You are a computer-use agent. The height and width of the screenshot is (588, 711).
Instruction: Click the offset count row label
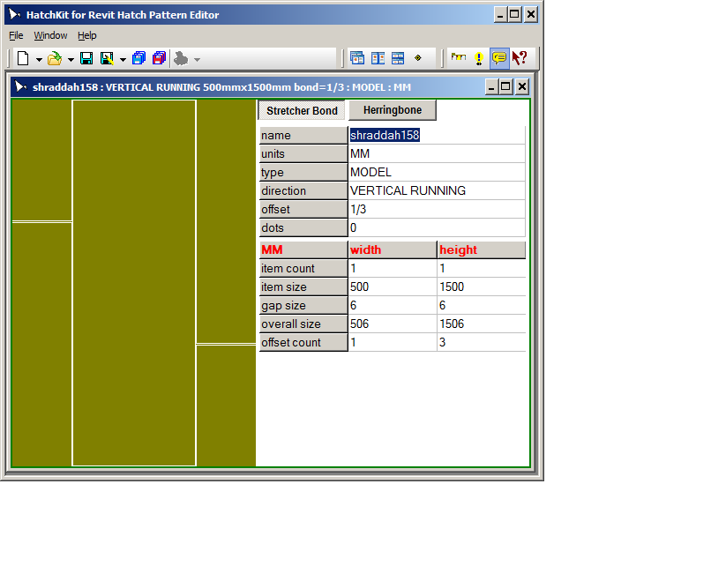(303, 342)
